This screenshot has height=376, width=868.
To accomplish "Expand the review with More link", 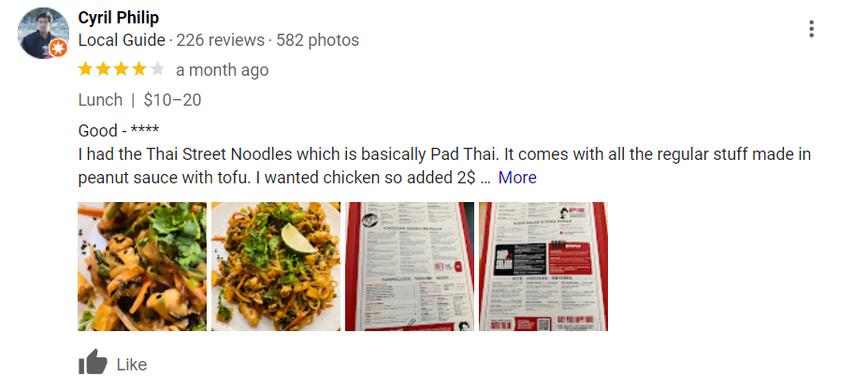I will tap(517, 178).
